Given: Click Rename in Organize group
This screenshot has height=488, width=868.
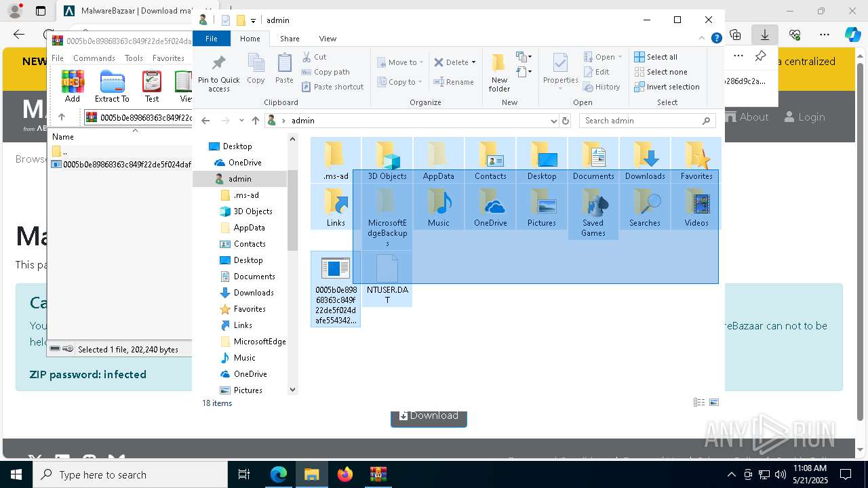Looking at the screenshot, I should point(454,82).
